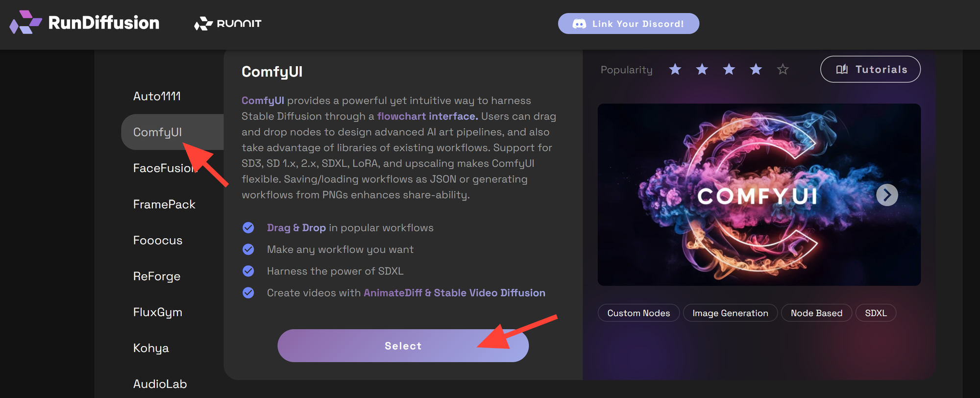Click the first popularity star

(x=675, y=70)
